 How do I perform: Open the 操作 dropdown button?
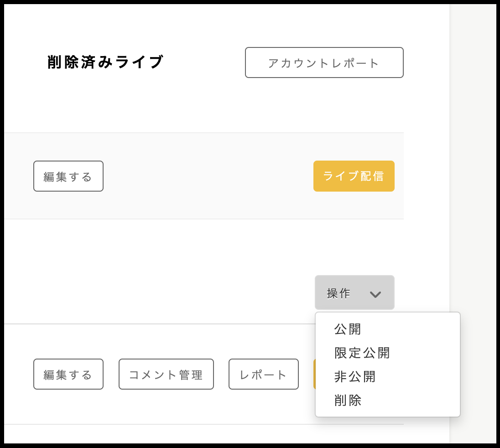coord(354,293)
